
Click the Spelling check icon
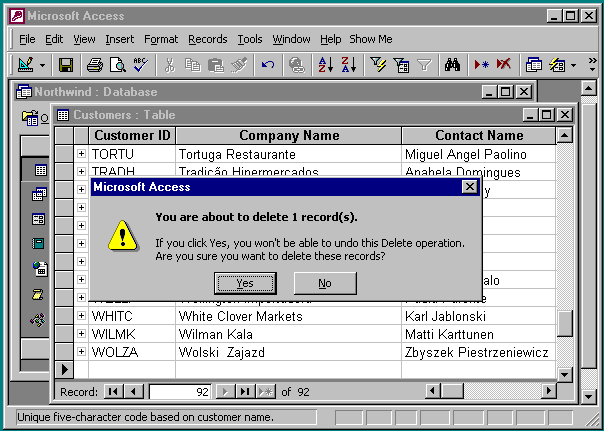139,65
